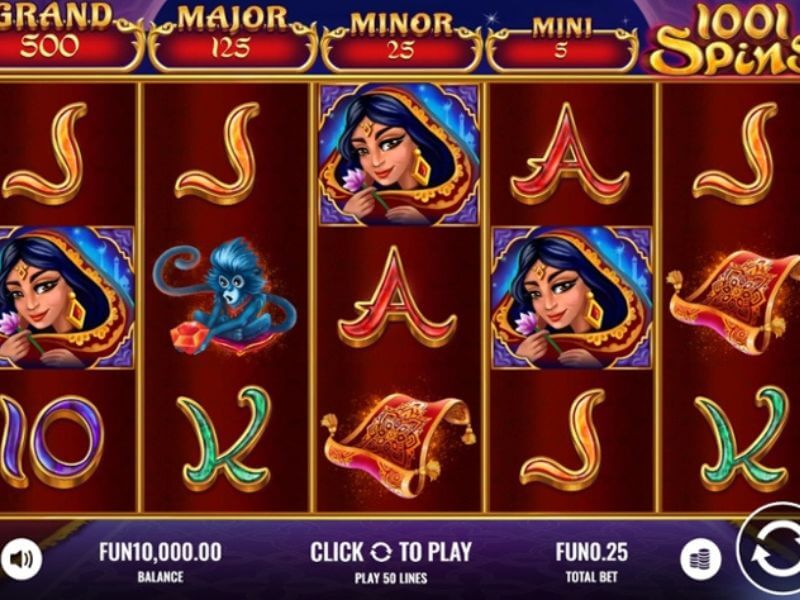Open bet settings via coin stack icon
The height and width of the screenshot is (600, 800).
701,560
